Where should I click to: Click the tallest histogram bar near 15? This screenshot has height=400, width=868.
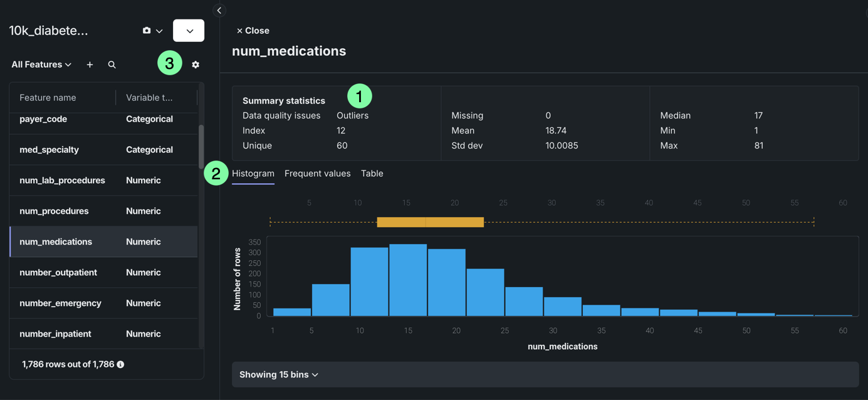[408, 280]
